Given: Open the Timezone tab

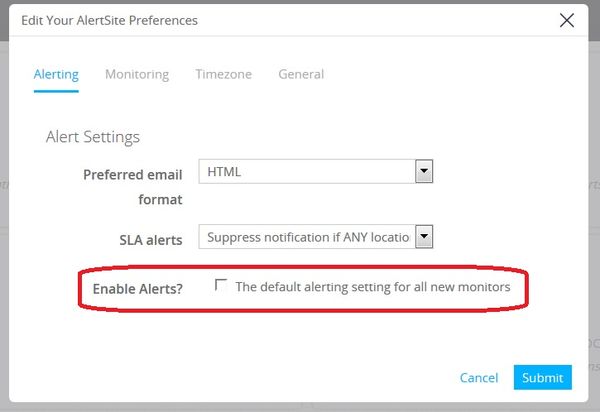Looking at the screenshot, I should point(223,74).
